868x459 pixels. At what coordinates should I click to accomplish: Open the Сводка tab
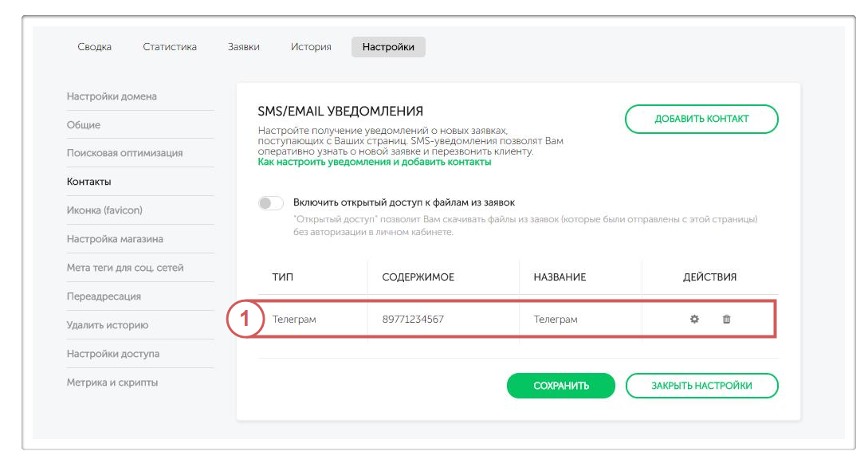click(x=94, y=47)
